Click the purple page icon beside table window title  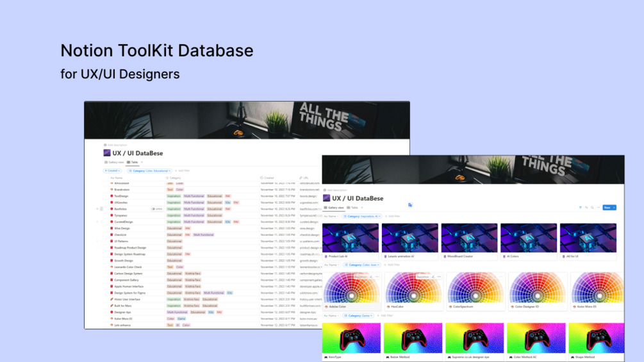(107, 153)
